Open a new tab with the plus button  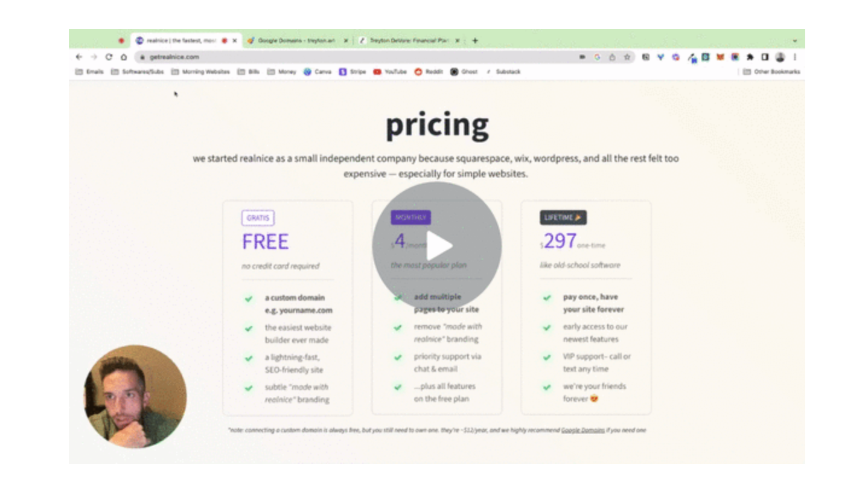pyautogui.click(x=475, y=40)
